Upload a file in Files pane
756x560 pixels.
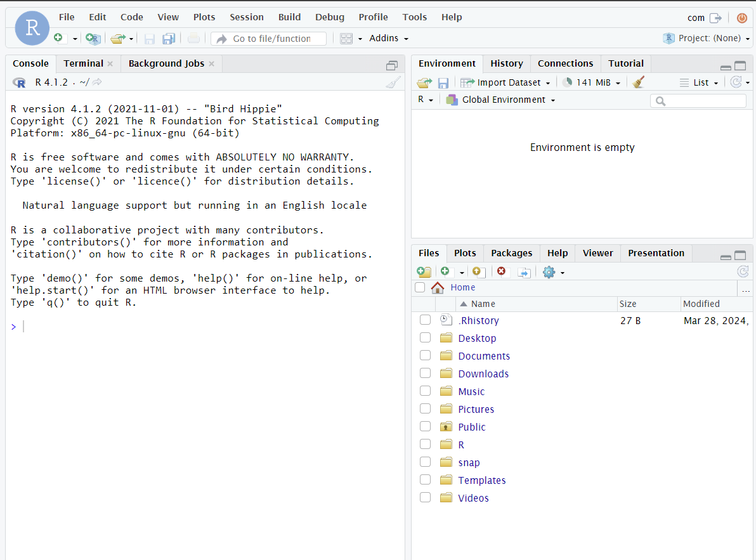(478, 272)
